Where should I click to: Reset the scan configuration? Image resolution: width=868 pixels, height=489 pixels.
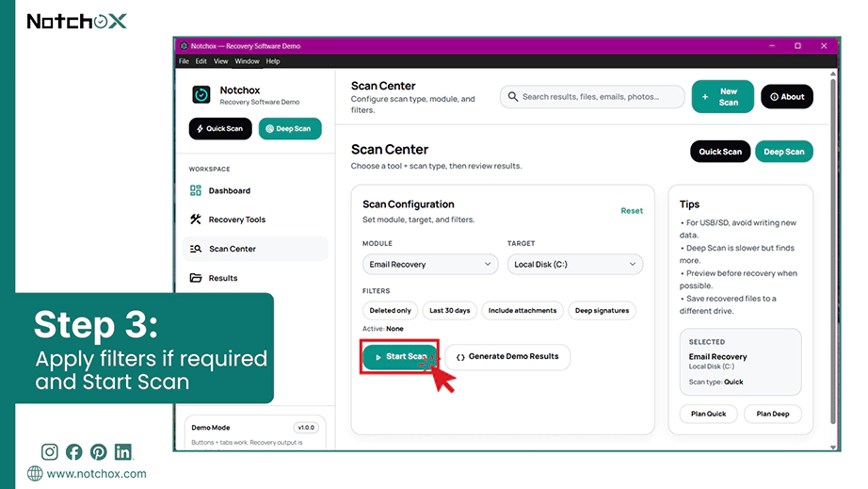coord(632,211)
